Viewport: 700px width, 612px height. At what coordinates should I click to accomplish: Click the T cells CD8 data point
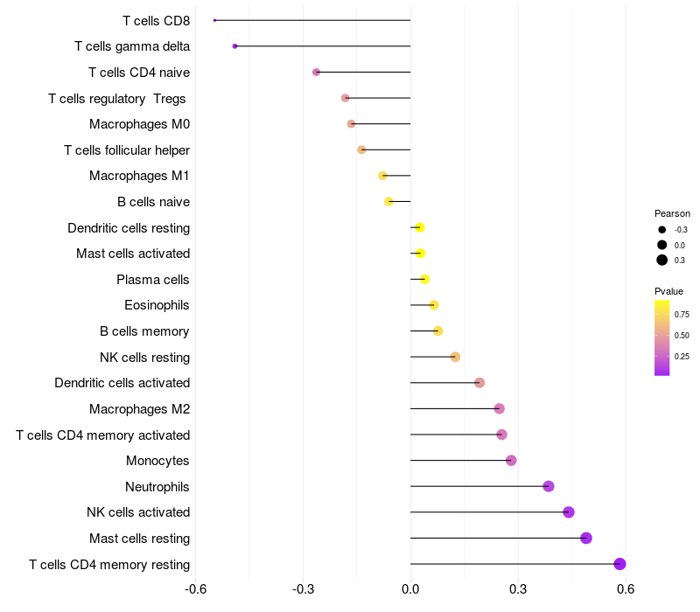[x=214, y=20]
